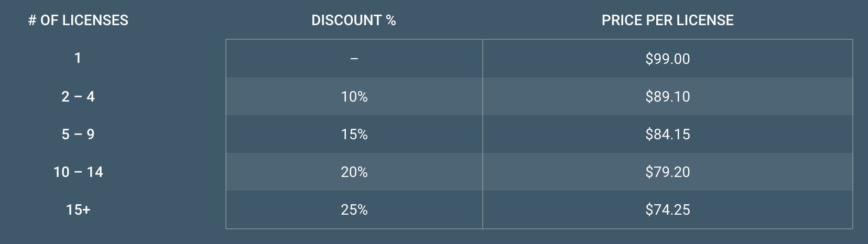Click the $74.25 price cell
868x244 pixels.
tap(668, 209)
